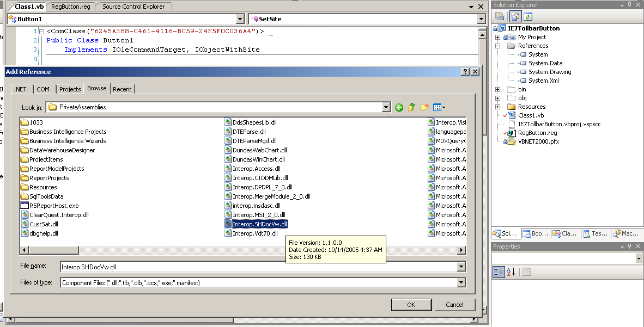Image resolution: width=644 pixels, height=327 pixels.
Task: Click the Alphabetical sort icon in Properties
Action: coord(511,272)
